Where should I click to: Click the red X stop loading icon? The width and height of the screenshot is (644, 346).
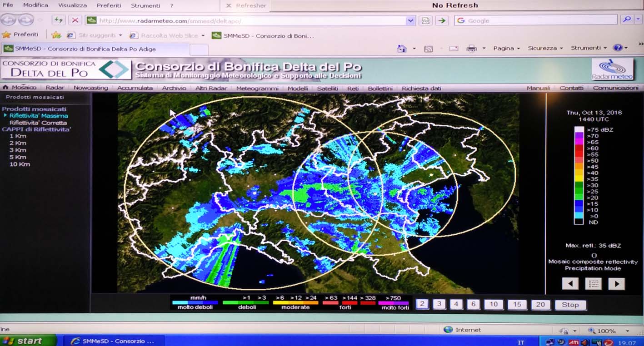click(x=75, y=20)
